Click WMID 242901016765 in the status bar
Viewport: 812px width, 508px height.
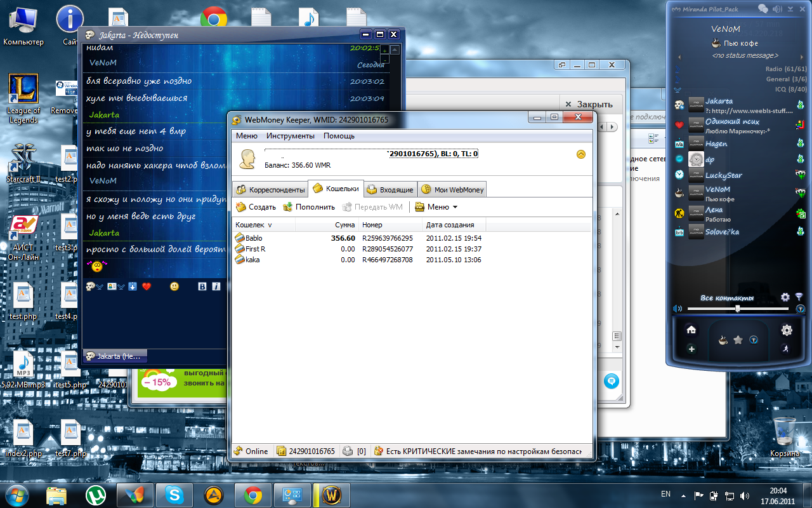(306, 451)
